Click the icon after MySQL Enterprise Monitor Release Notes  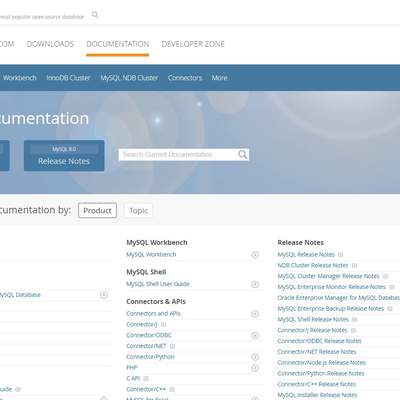[x=392, y=287]
